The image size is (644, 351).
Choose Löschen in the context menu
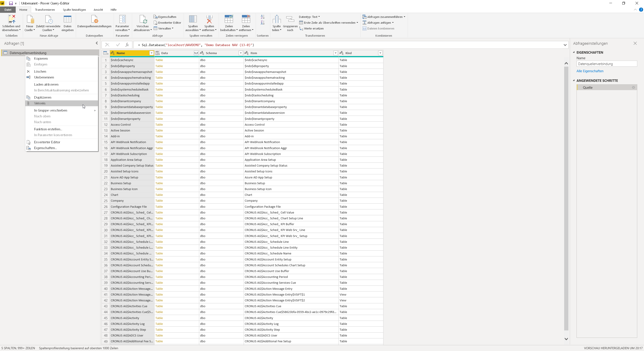62,72
